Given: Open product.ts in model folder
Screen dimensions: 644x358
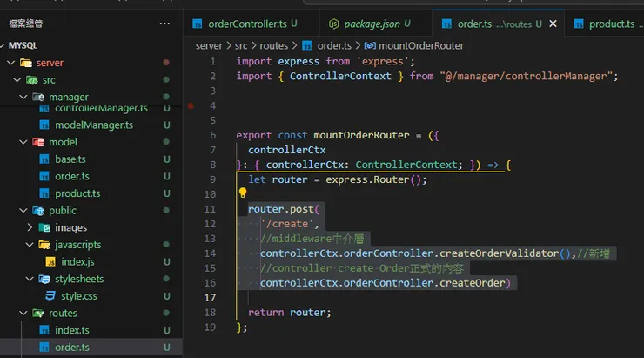Looking at the screenshot, I should click(77, 193).
